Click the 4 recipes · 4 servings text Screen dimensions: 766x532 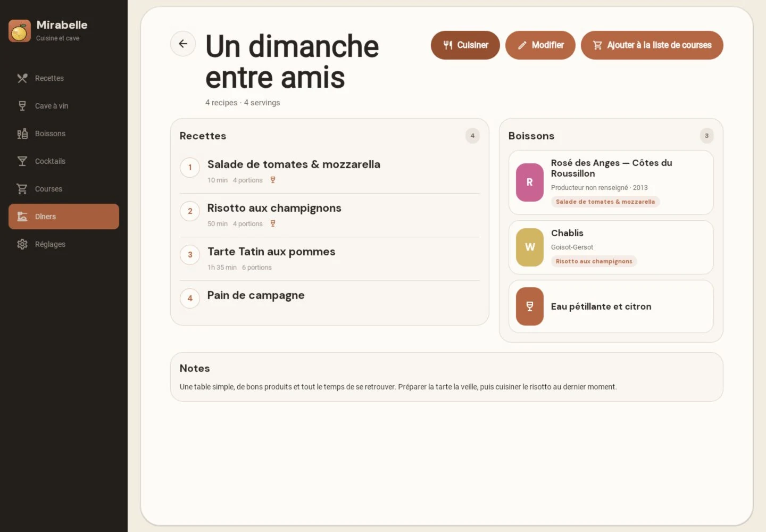243,103
